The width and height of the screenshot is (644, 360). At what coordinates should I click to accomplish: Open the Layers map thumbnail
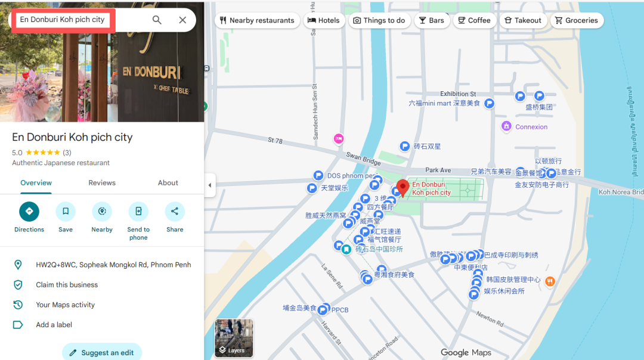click(x=234, y=338)
